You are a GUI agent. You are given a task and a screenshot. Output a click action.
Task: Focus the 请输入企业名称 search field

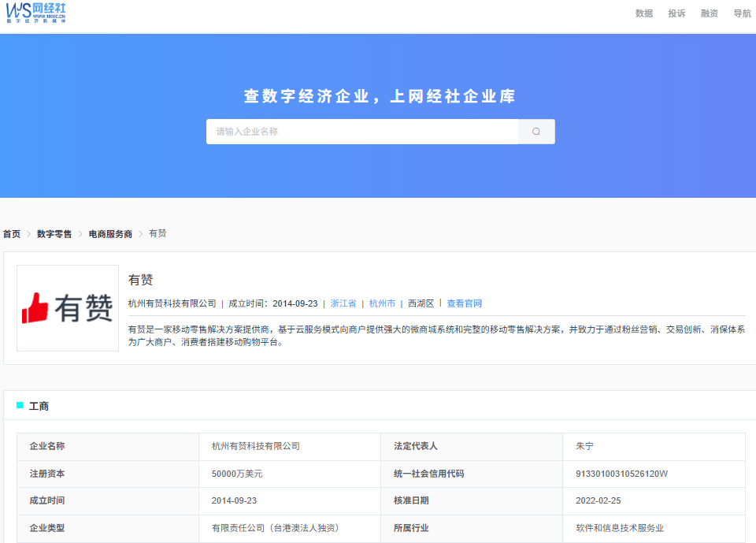click(x=362, y=132)
